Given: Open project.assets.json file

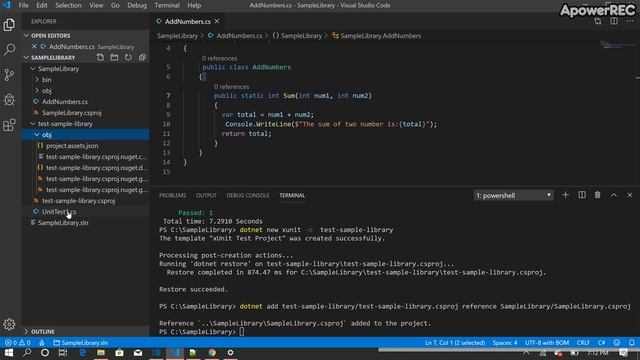Looking at the screenshot, I should tap(72, 146).
